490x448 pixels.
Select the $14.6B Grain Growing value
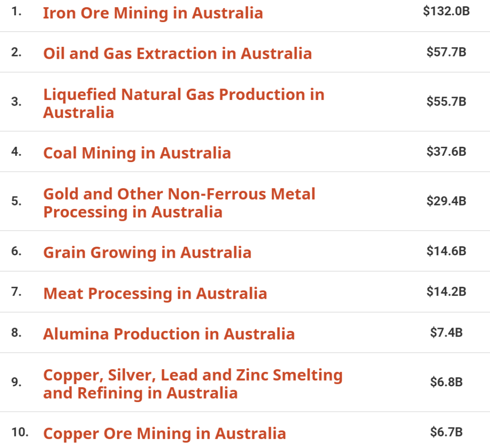446,251
